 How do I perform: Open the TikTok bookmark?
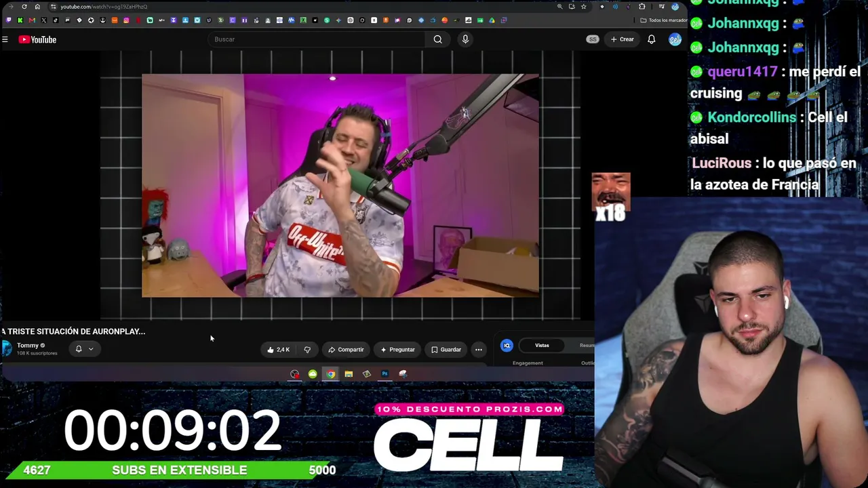tap(56, 20)
